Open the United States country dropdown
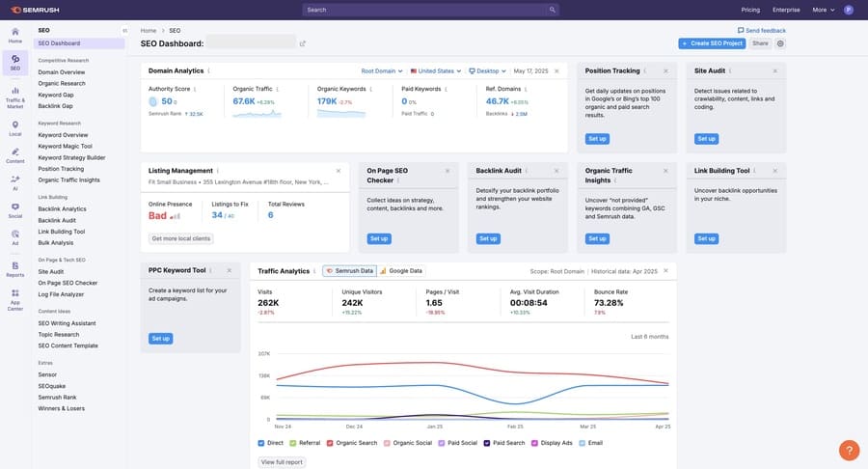868x469 pixels. coord(436,70)
